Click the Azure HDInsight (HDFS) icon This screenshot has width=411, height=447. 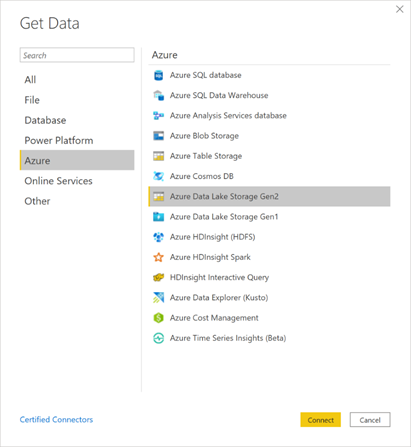[x=158, y=237]
